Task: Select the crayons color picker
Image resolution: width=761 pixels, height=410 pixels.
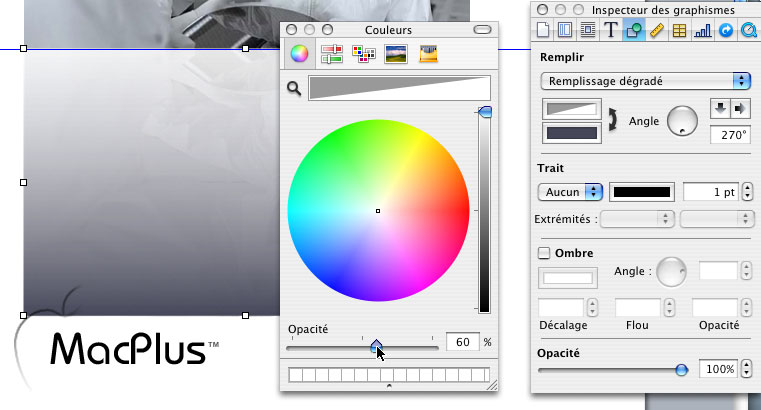Action: pyautogui.click(x=428, y=54)
